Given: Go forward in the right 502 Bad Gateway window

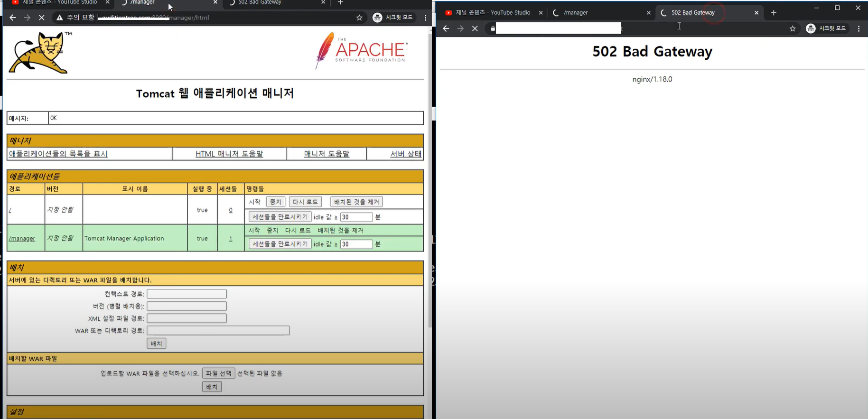Looking at the screenshot, I should pyautogui.click(x=460, y=28).
